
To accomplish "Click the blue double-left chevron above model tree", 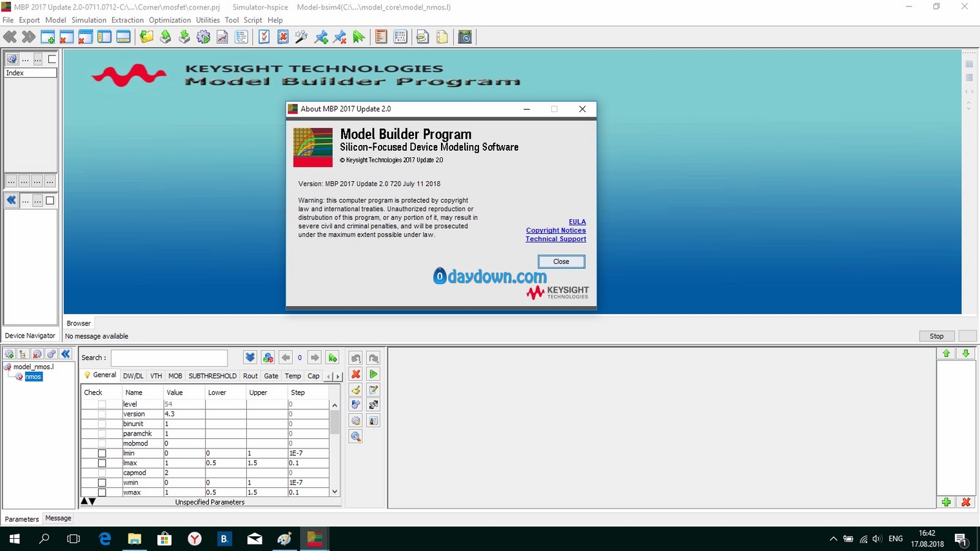I will coord(66,354).
